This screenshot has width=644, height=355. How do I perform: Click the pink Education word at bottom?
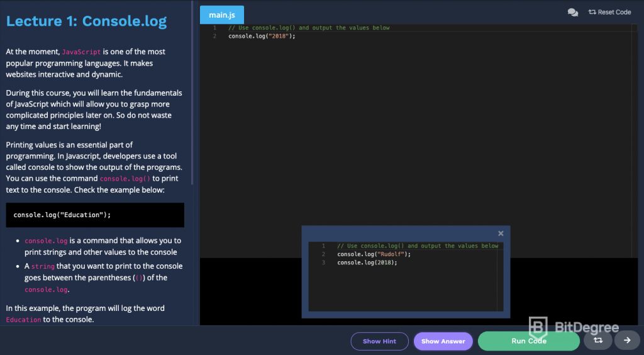coord(23,320)
